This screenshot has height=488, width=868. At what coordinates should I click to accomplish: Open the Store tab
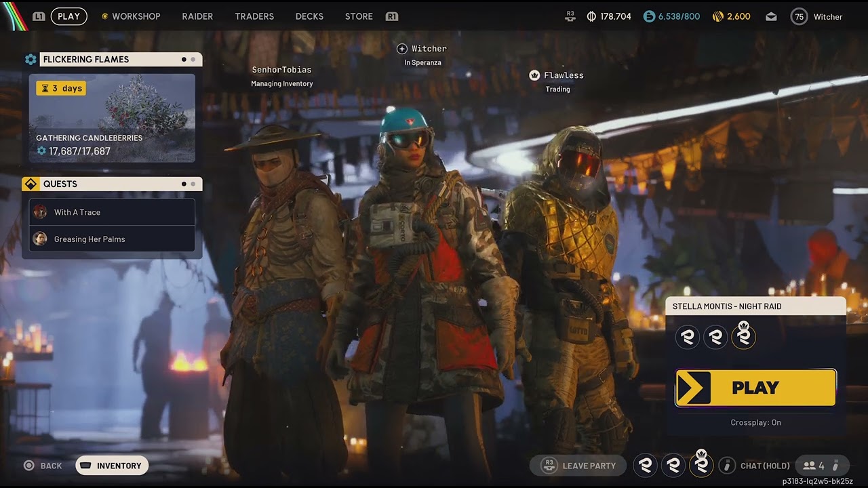(359, 16)
